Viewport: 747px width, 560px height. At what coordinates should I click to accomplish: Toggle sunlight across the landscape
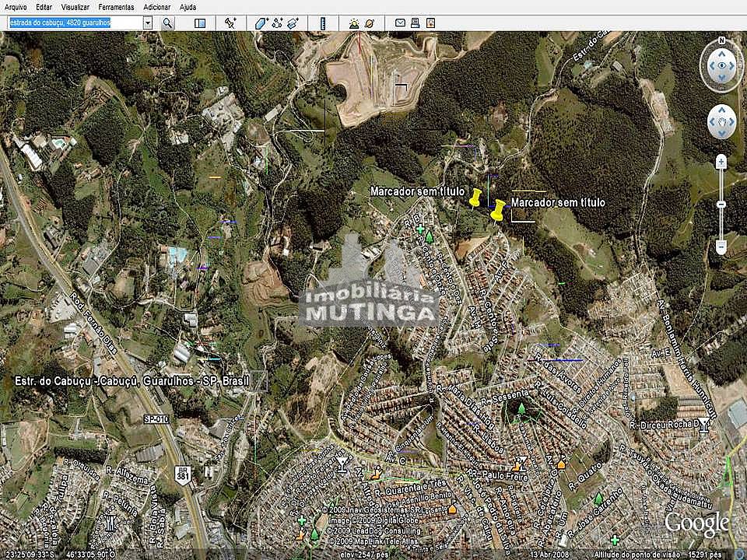[x=354, y=23]
